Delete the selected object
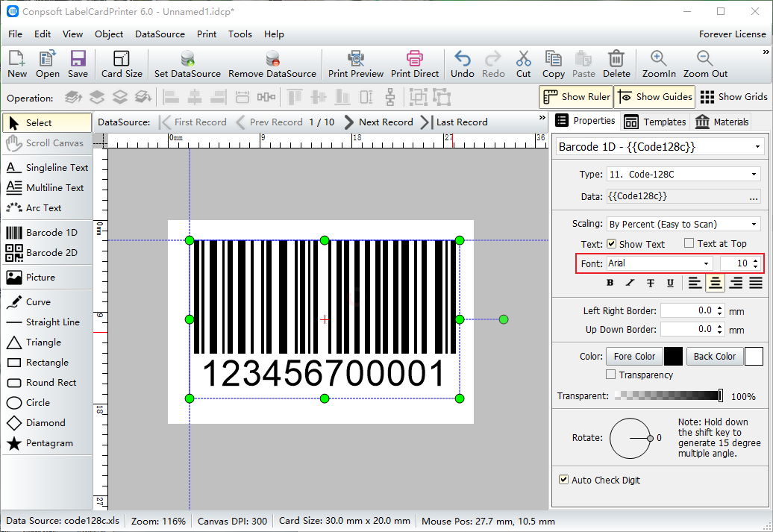 (616, 64)
